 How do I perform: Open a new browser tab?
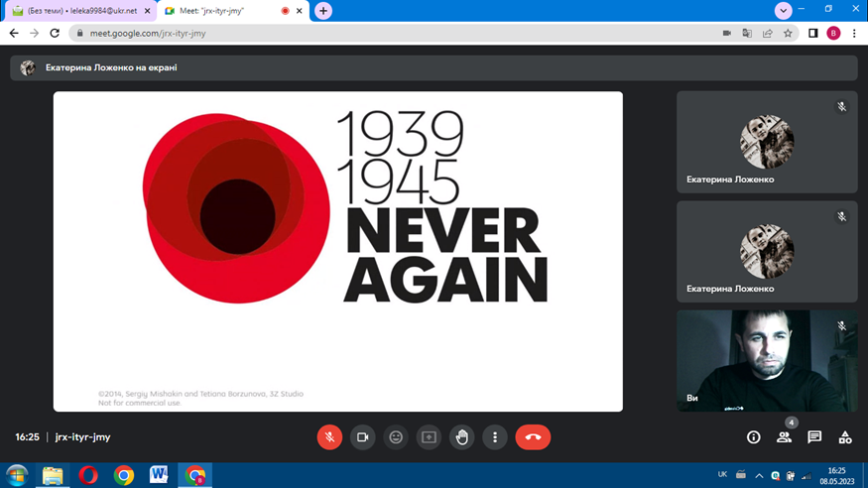coord(323,11)
